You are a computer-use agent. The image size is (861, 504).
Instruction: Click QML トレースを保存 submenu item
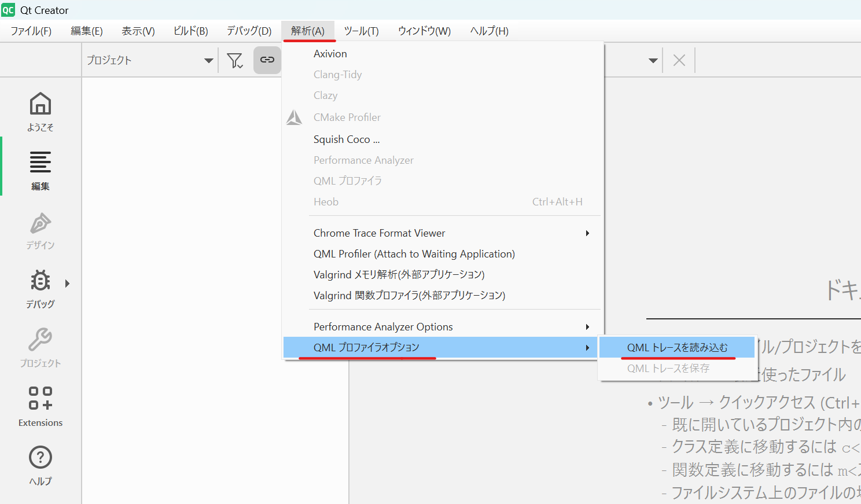point(677,369)
